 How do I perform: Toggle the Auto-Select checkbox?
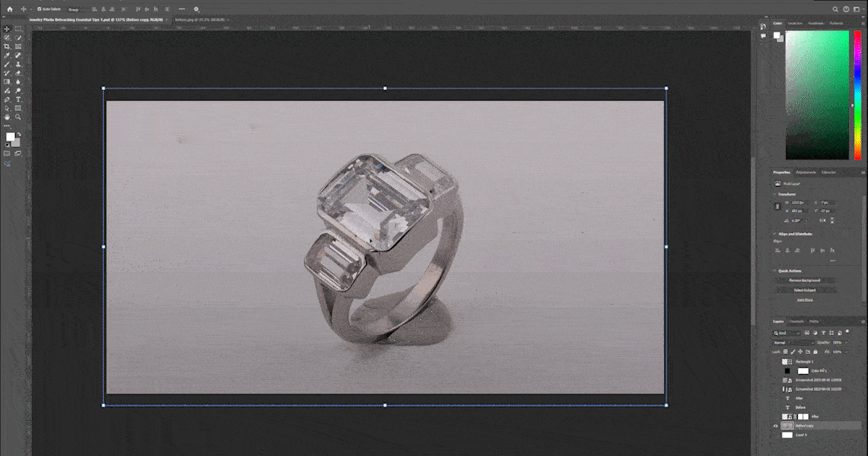39,9
